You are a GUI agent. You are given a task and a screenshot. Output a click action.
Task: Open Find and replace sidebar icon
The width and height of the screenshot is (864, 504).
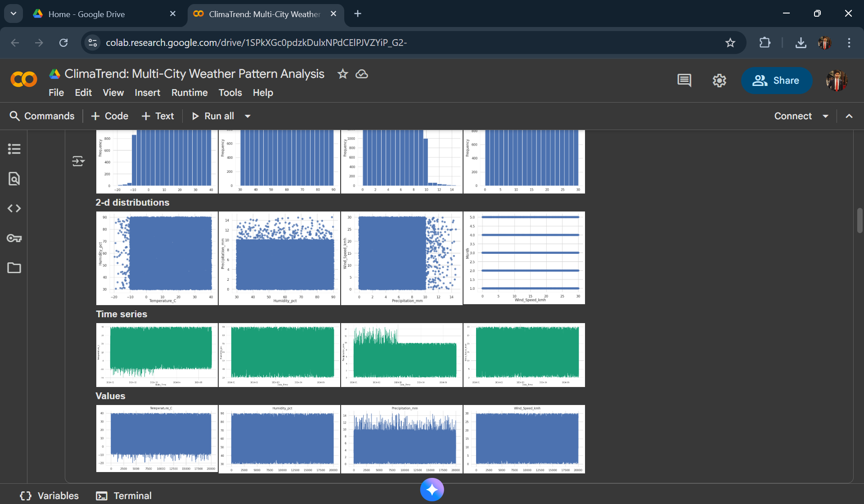(x=14, y=179)
